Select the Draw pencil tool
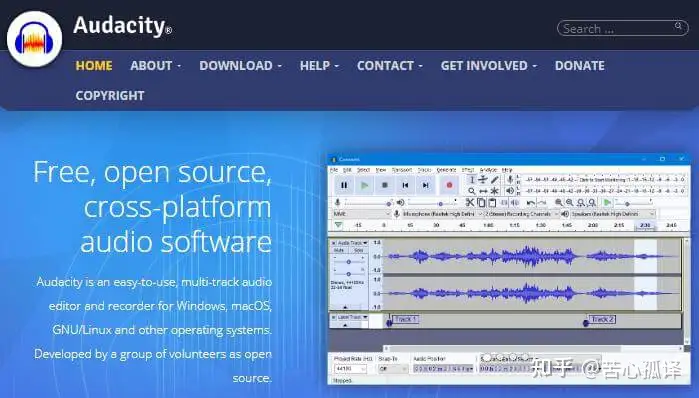699x398 pixels. 494,180
